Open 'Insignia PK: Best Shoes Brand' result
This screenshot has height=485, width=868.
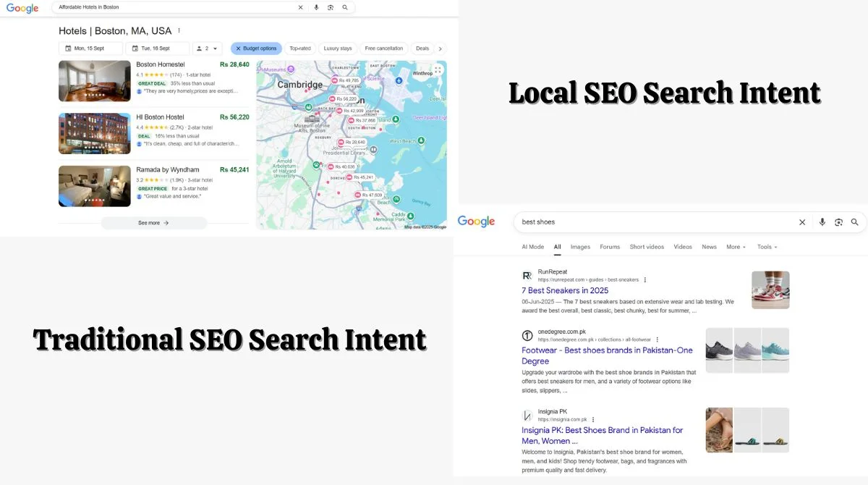pyautogui.click(x=602, y=435)
